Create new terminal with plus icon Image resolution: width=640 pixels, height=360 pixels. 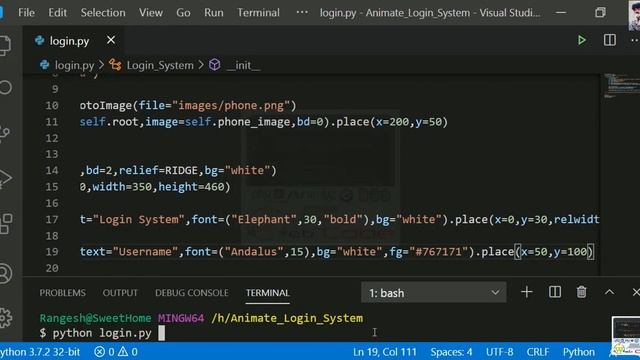click(527, 292)
